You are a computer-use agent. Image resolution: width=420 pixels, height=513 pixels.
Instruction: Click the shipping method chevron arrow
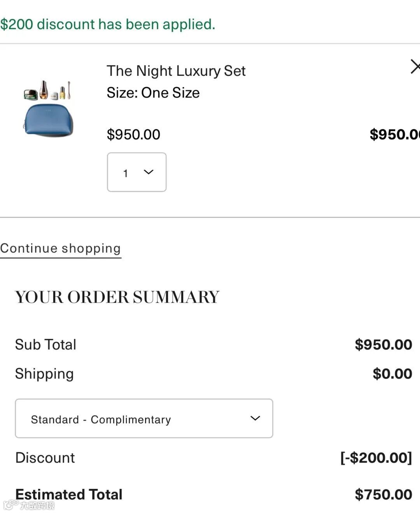255,418
